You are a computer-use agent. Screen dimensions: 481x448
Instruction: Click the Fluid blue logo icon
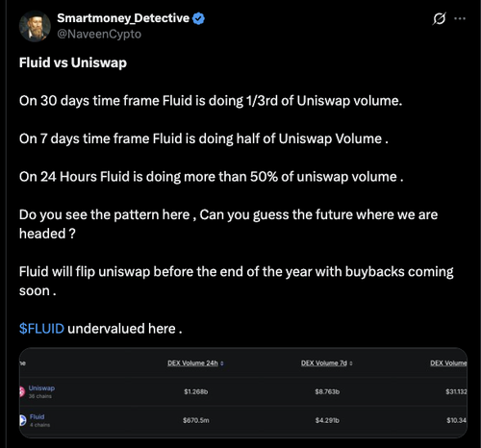pos(22,420)
